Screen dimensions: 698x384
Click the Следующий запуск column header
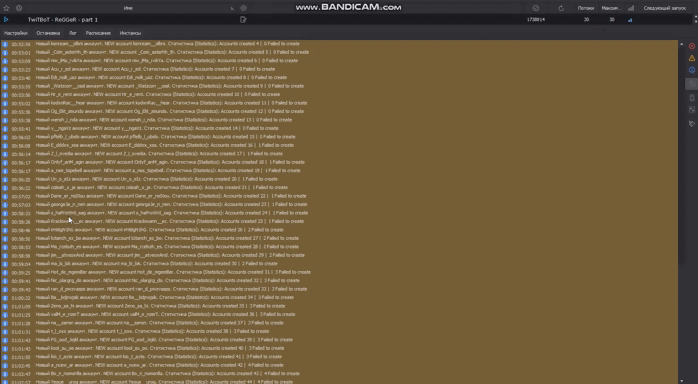[x=665, y=8]
